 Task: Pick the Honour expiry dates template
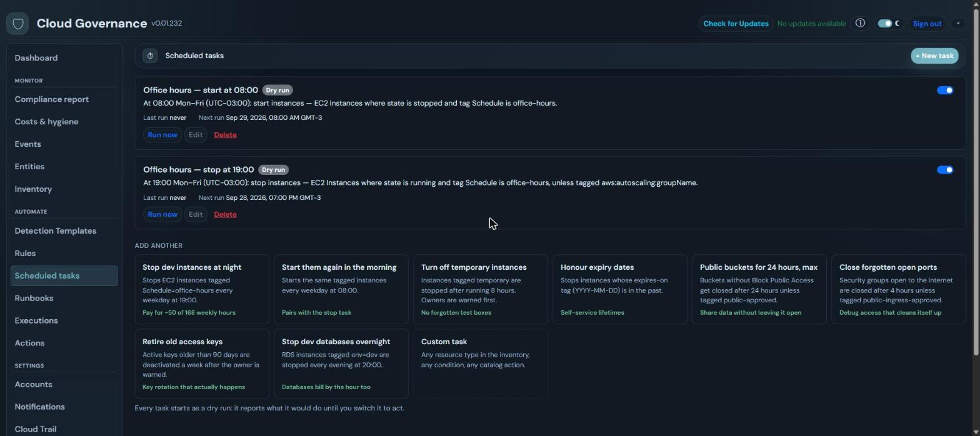click(620, 289)
